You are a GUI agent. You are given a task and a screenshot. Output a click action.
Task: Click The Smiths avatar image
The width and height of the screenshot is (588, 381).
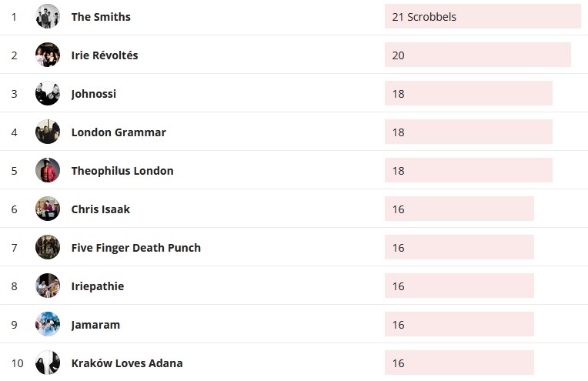pos(48,16)
